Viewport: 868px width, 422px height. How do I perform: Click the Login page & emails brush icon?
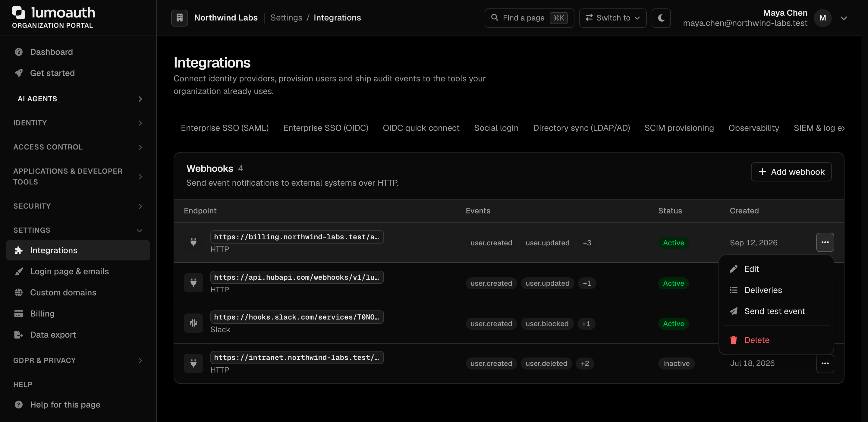[19, 271]
